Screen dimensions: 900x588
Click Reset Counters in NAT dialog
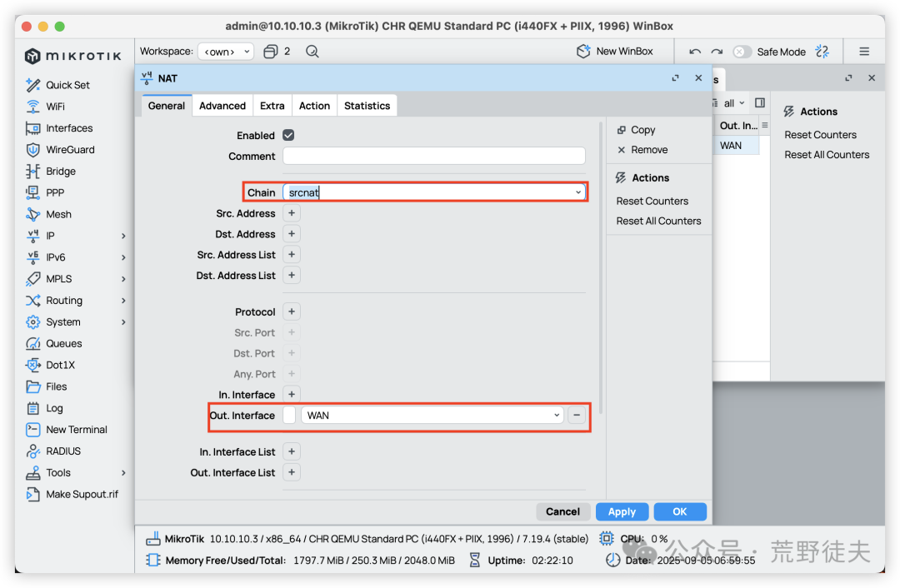coord(652,202)
